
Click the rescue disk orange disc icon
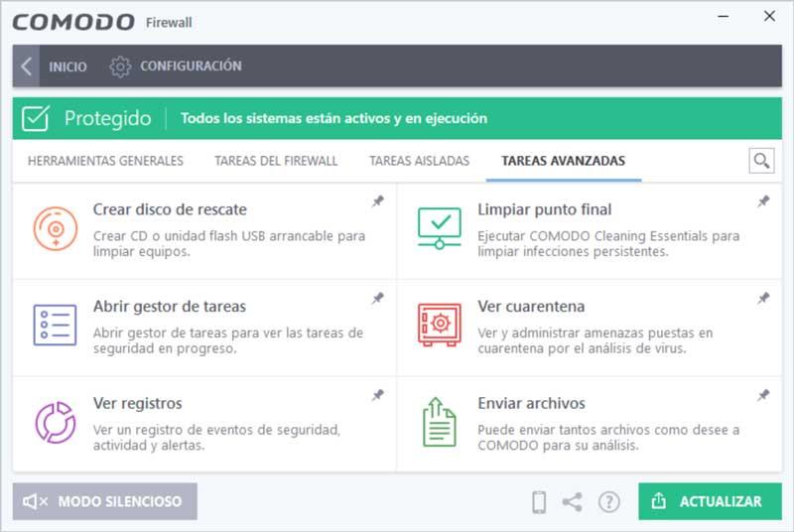56,229
